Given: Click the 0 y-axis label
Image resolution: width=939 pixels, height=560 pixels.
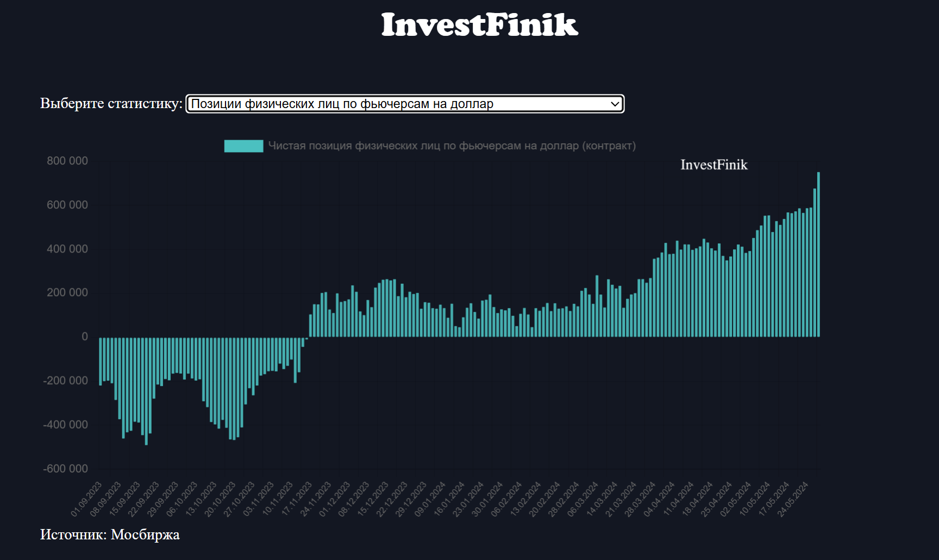Looking at the screenshot, I should (84, 337).
